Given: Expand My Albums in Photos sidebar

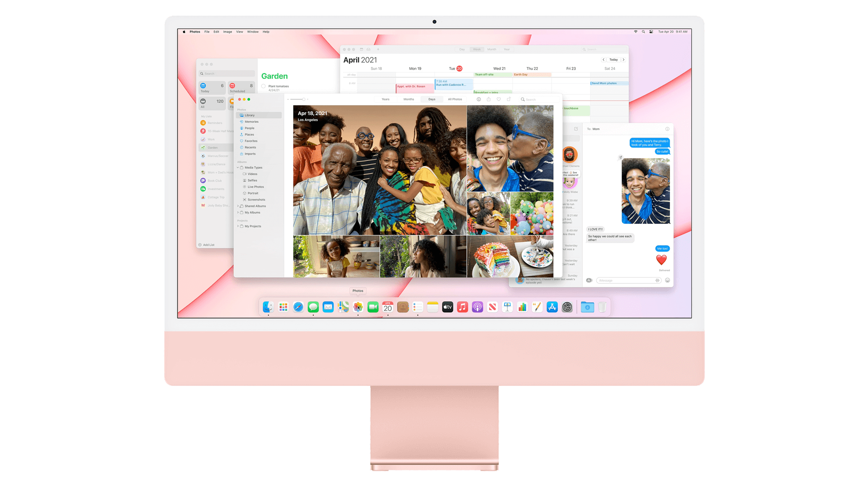Looking at the screenshot, I should (238, 212).
